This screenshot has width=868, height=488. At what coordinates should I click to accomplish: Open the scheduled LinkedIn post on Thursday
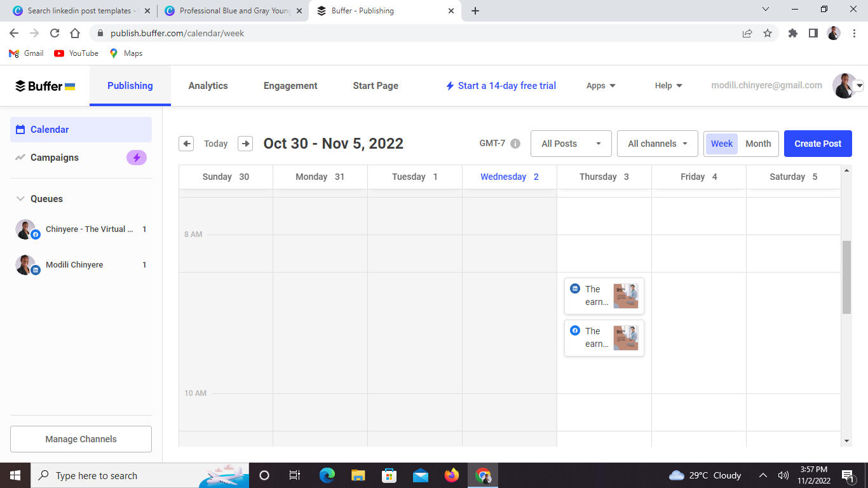pos(604,296)
